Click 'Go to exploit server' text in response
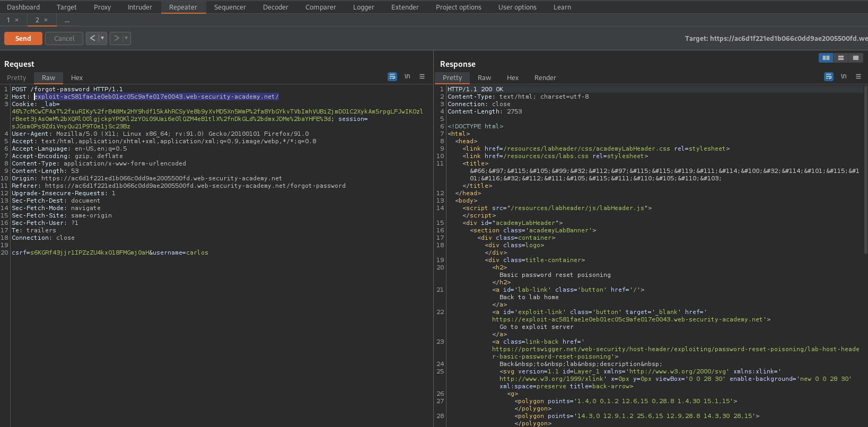The image size is (868, 427). tap(537, 327)
